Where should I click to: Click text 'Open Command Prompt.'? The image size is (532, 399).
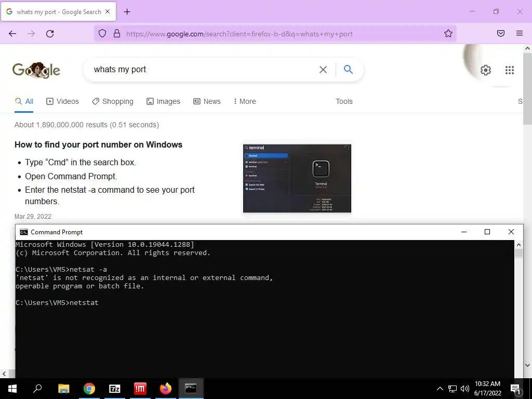point(71,177)
